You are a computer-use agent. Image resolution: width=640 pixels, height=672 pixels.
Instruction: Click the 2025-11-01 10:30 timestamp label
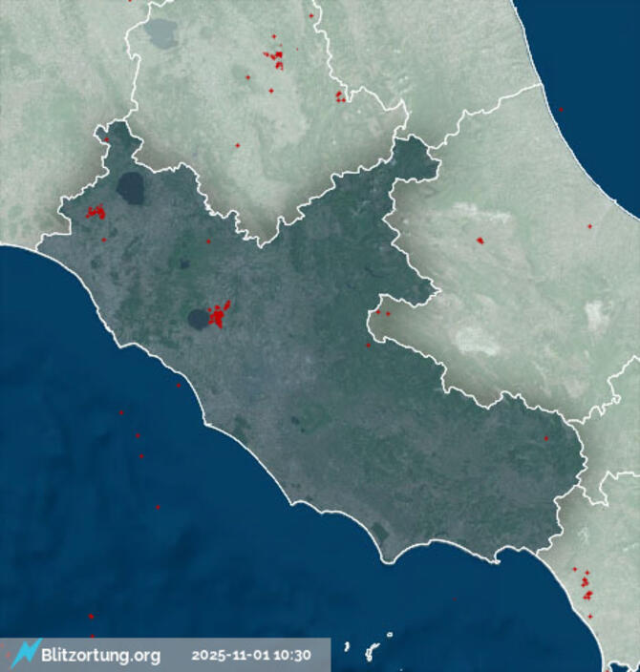(250, 656)
